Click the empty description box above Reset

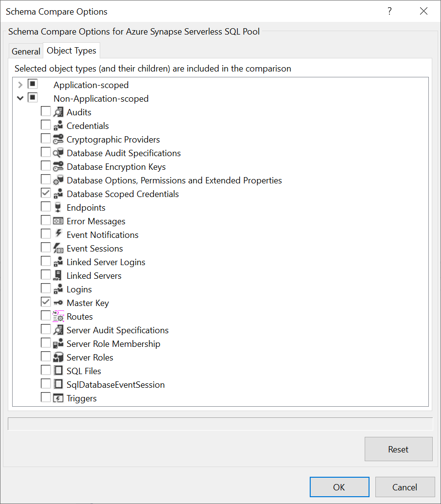point(220,424)
